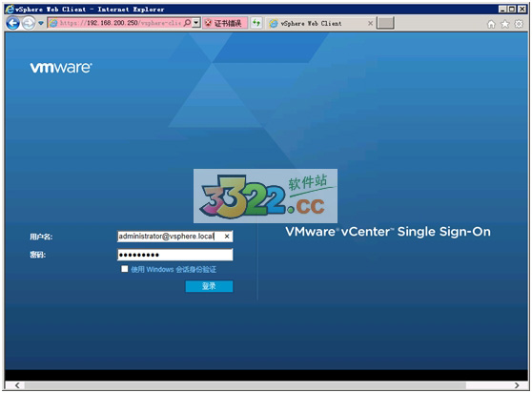Close the Internet Explorer window
The width and height of the screenshot is (532, 393).
(522, 10)
